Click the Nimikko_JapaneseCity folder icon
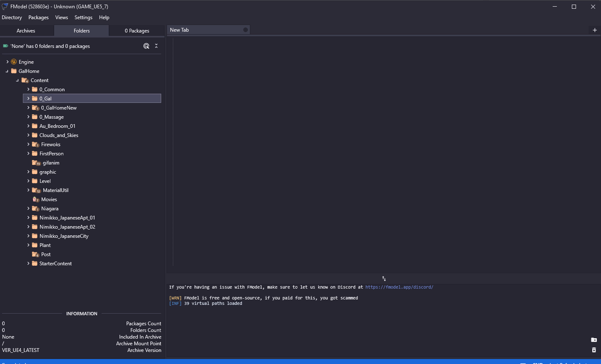The height and width of the screenshot is (364, 601). point(35,236)
